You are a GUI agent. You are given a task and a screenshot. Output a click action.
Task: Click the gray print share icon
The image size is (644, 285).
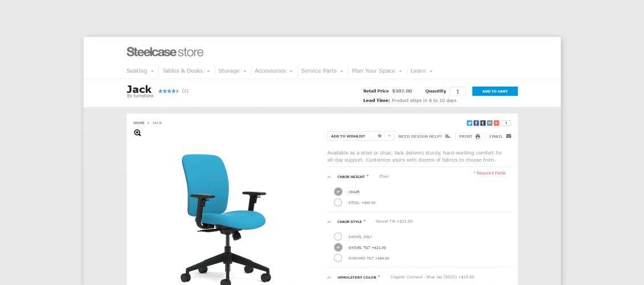(x=490, y=123)
